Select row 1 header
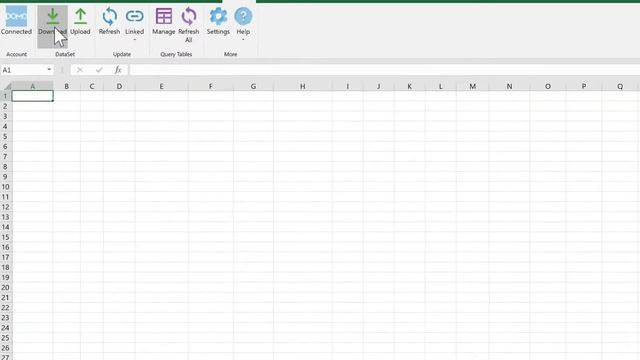The image size is (640, 360). [6, 96]
